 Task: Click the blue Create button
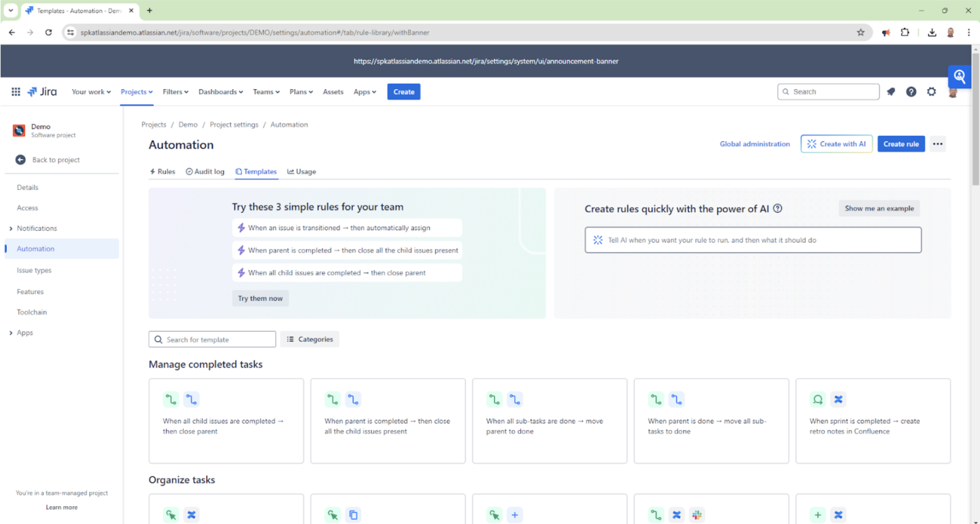(404, 92)
